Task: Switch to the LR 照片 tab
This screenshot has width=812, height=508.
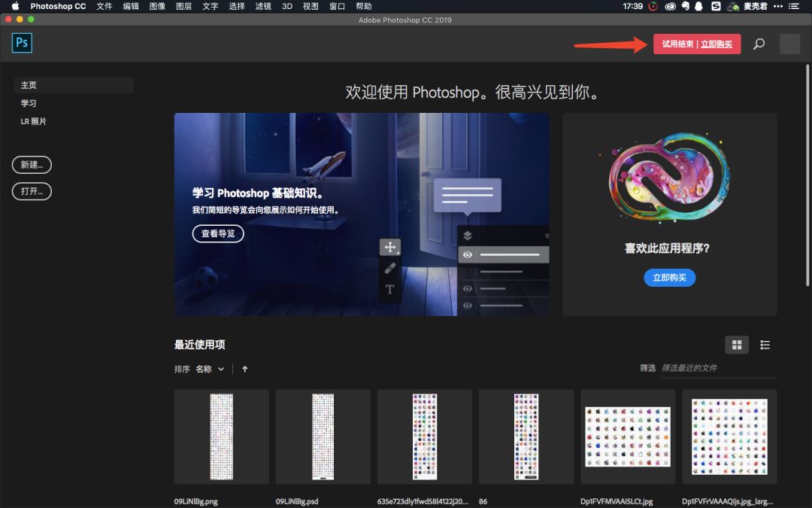Action: tap(33, 120)
